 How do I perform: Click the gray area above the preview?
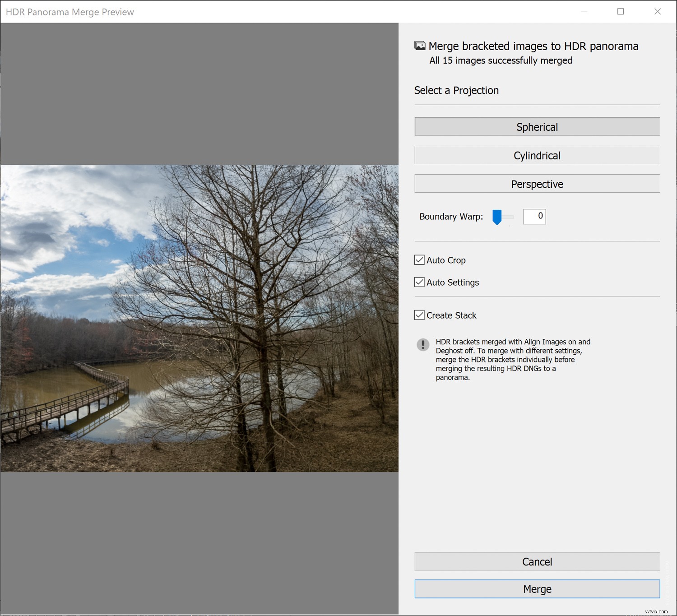pyautogui.click(x=199, y=90)
